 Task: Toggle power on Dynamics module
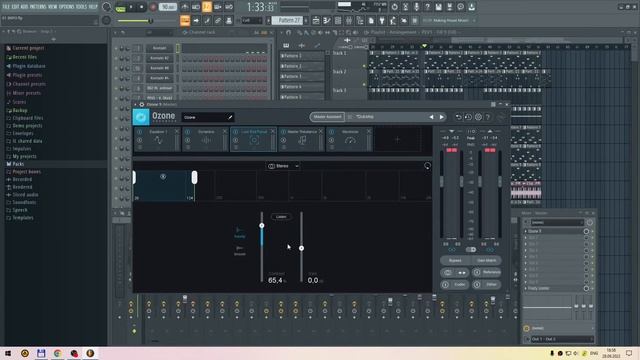click(188, 132)
